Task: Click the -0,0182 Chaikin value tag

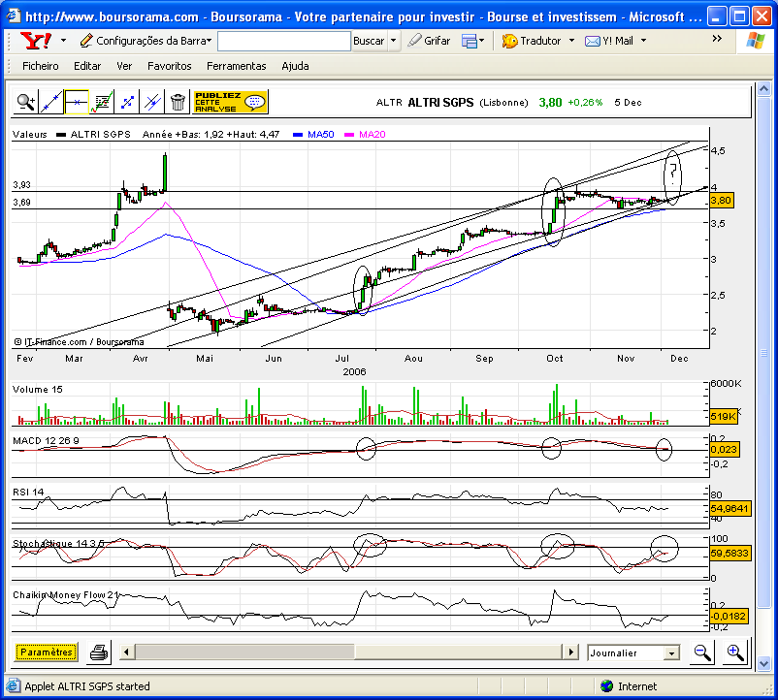Action: tap(729, 617)
